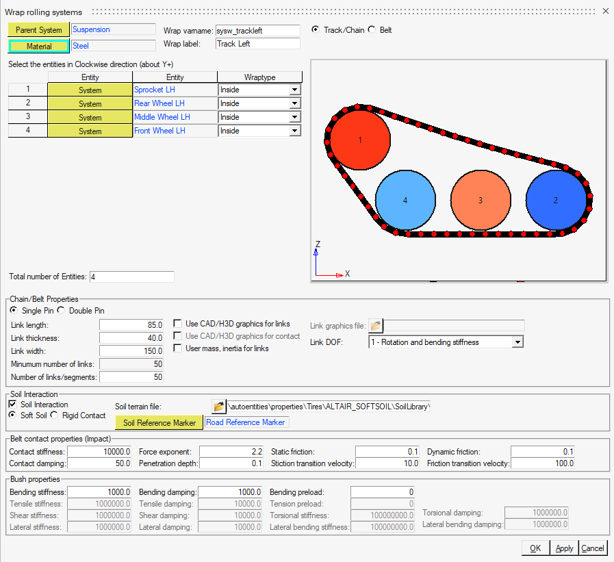
Task: Open the Road Reference Marker tab
Action: point(245,423)
